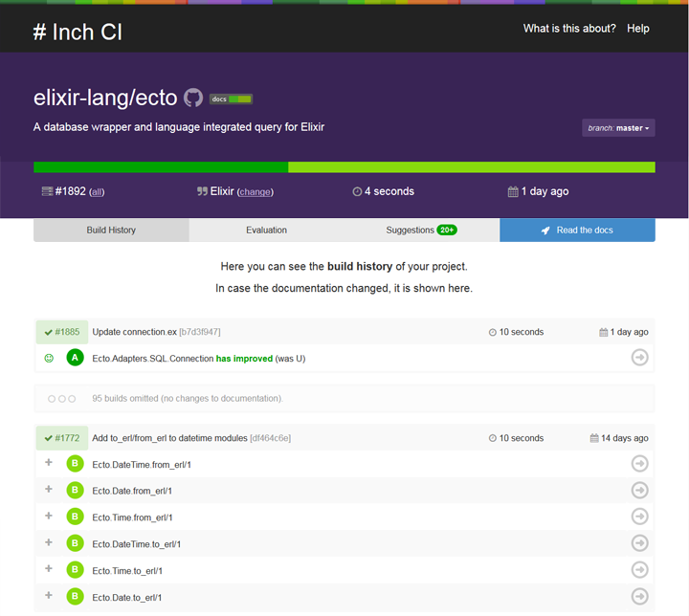The width and height of the screenshot is (689, 616).
Task: Click 14 days ago timestamp
Action: coord(624,438)
